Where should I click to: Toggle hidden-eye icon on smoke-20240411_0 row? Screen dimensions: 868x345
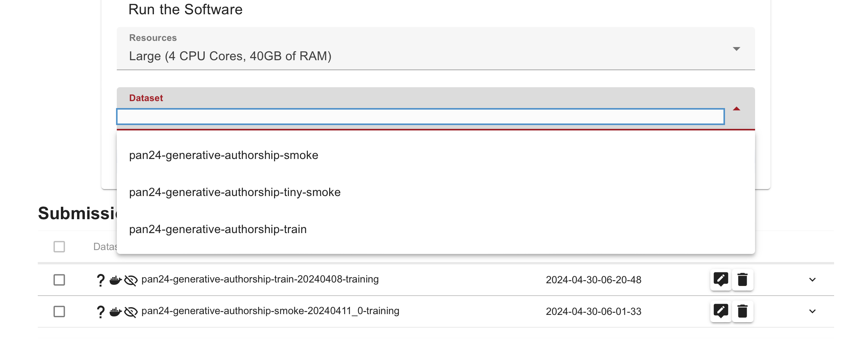pos(131,312)
